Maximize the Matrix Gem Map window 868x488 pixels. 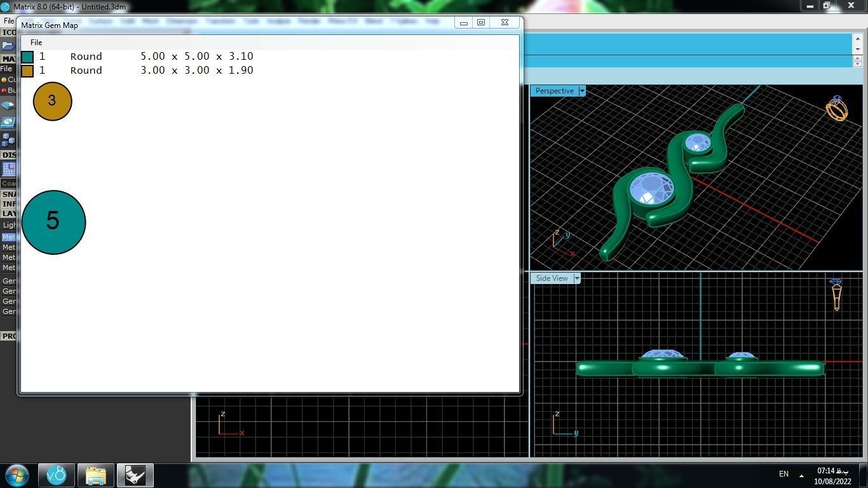pos(481,22)
